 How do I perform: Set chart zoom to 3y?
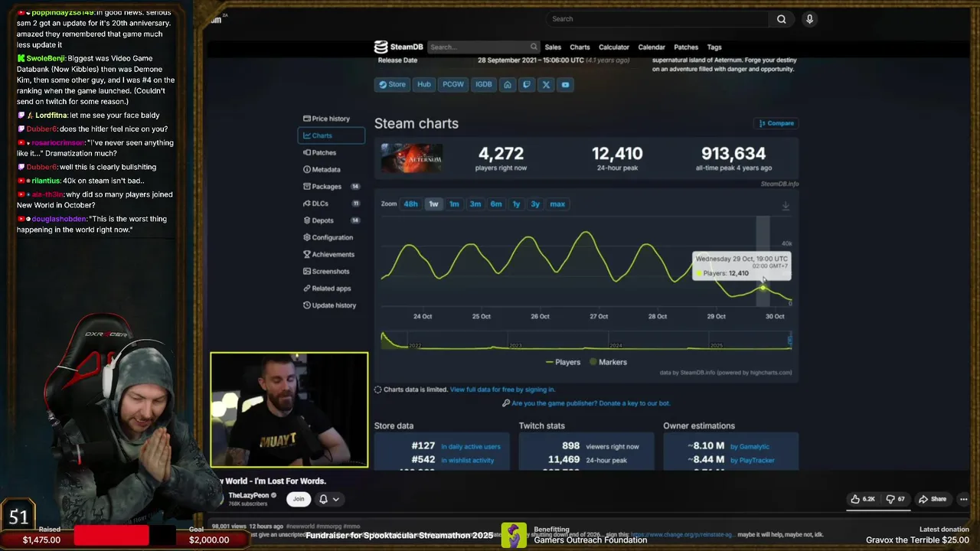(535, 204)
